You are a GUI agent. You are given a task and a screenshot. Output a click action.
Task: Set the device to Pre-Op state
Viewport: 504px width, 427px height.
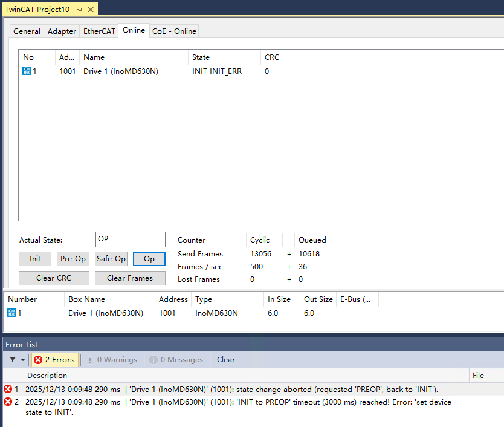pos(73,259)
